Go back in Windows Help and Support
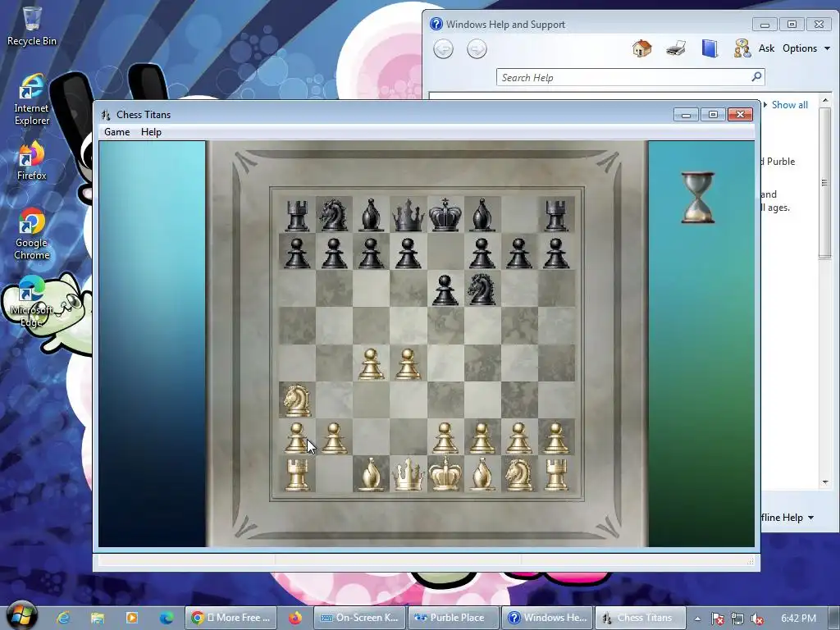Image resolution: width=840 pixels, height=630 pixels. tap(443, 49)
